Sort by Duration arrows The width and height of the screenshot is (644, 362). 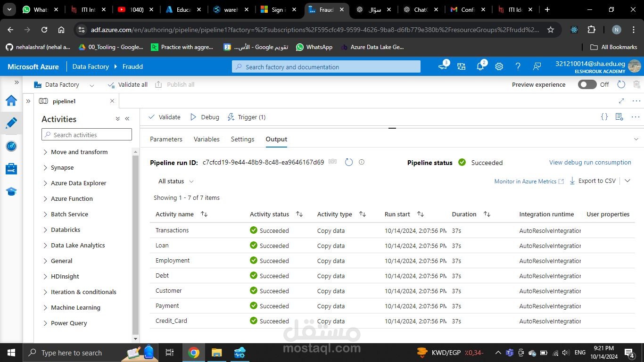[487, 214]
